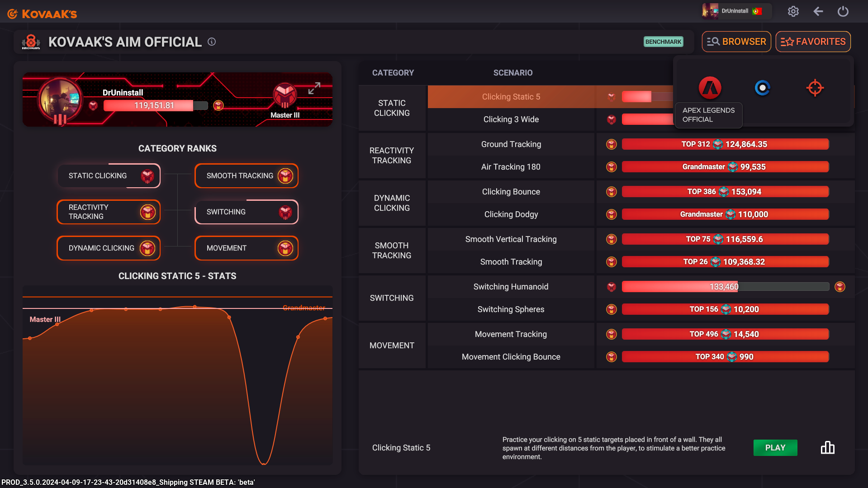Click the Kovaak's logo top left
Screen dimensions: 868x488
tap(42, 14)
